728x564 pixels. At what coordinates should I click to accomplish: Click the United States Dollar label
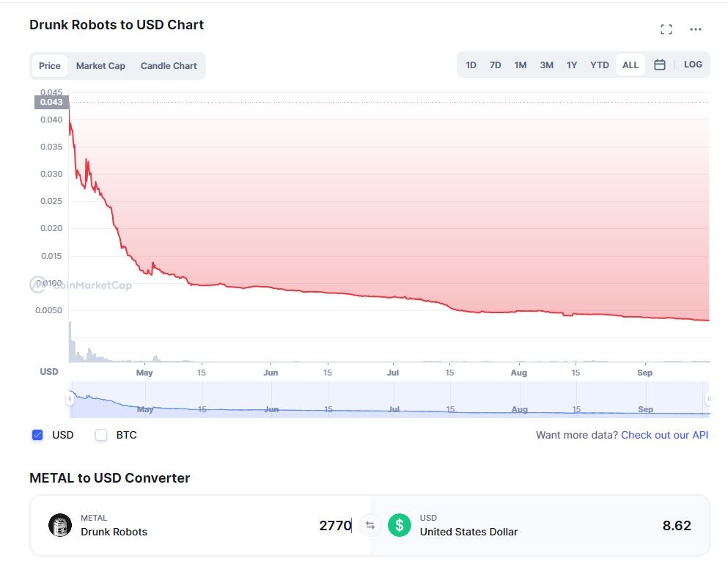point(468,532)
